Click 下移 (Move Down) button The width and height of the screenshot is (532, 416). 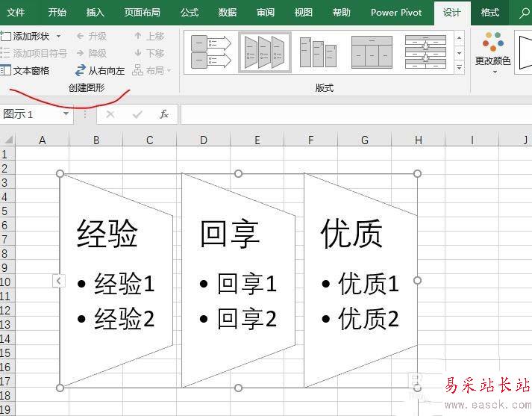(x=149, y=53)
